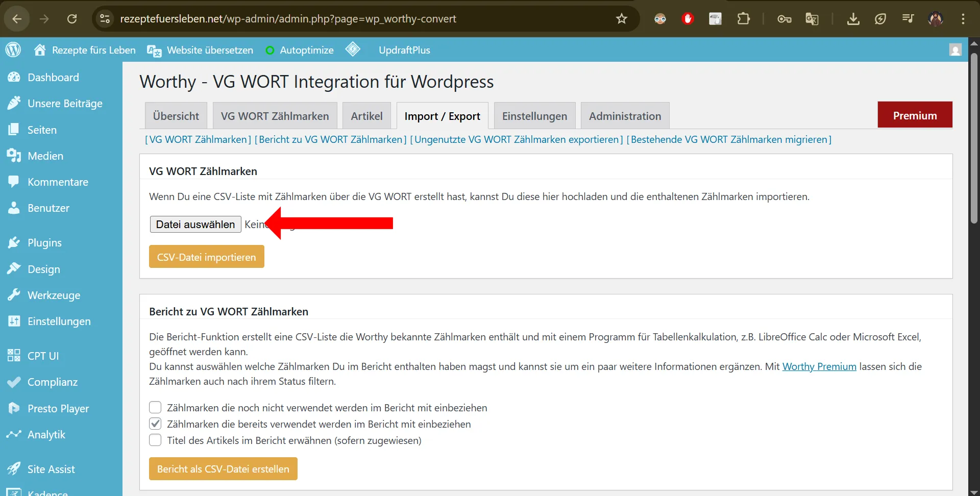Click the WordPress logo icon
Viewport: 980px width, 496px height.
13,50
